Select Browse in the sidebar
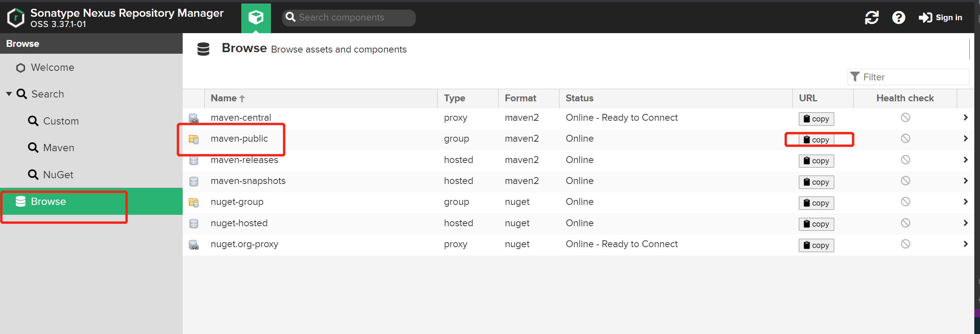980x334 pixels. (x=91, y=201)
